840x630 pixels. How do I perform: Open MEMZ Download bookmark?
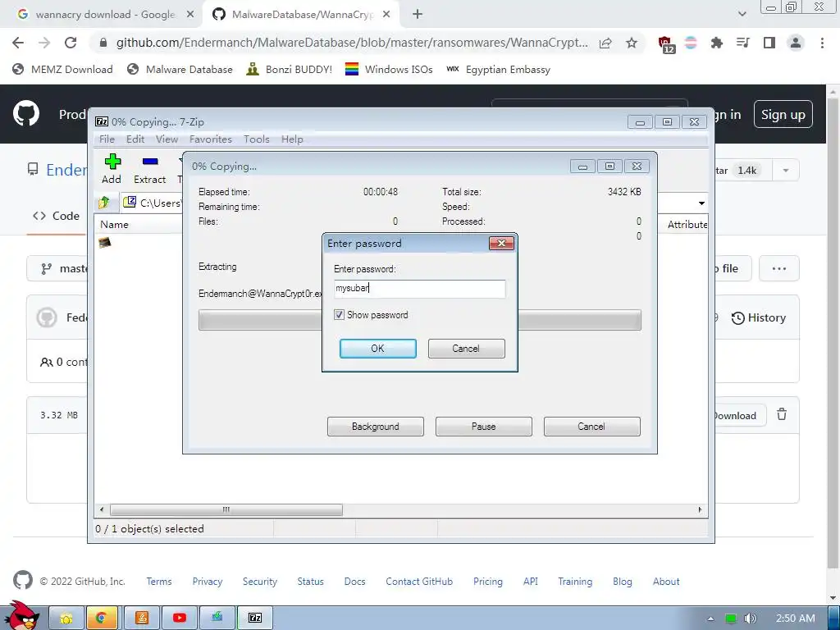(62, 69)
